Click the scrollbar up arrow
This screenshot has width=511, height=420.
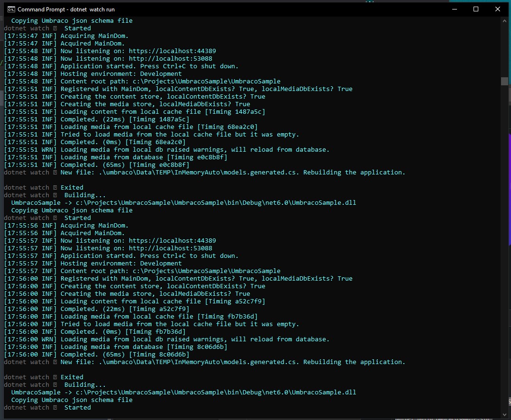[x=504, y=21]
